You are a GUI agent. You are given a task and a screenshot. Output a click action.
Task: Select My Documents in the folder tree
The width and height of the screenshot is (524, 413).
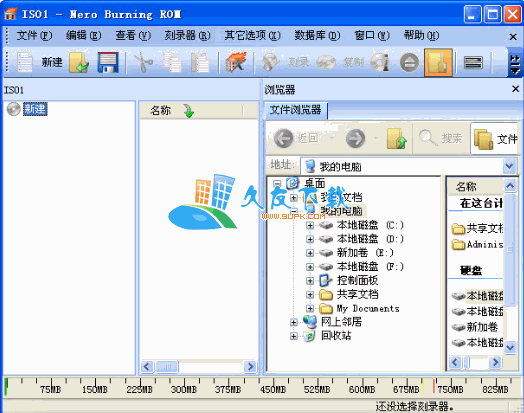click(x=368, y=308)
